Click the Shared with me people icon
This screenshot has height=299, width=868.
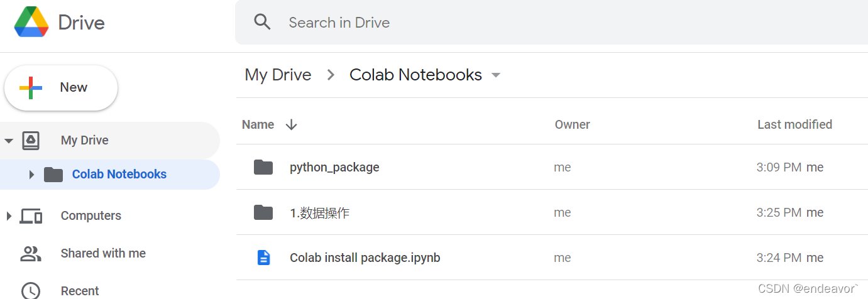[x=31, y=254]
